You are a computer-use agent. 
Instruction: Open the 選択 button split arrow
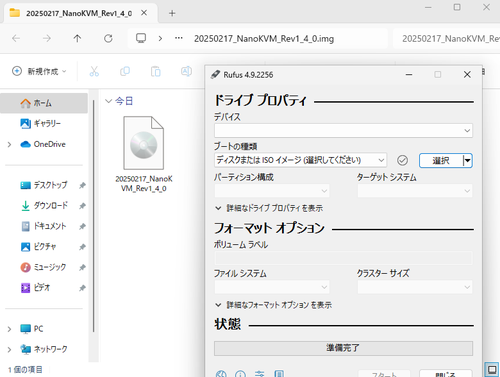point(468,161)
